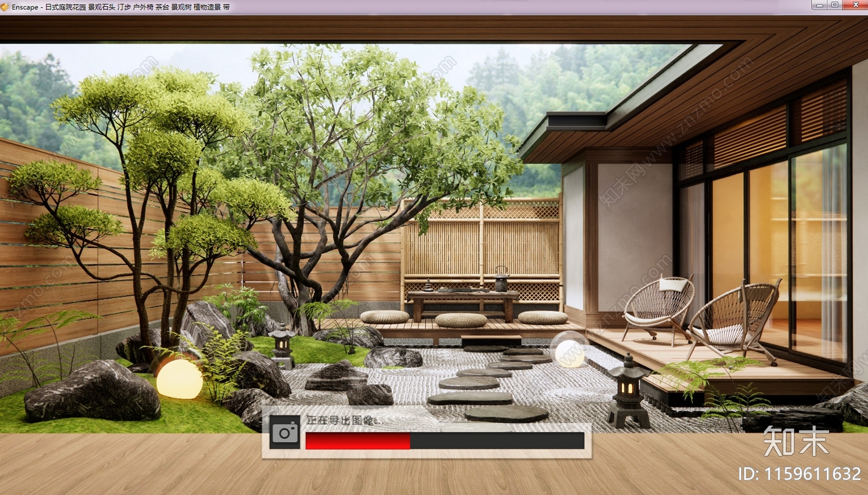Minimize the Enscape window

point(819,5)
